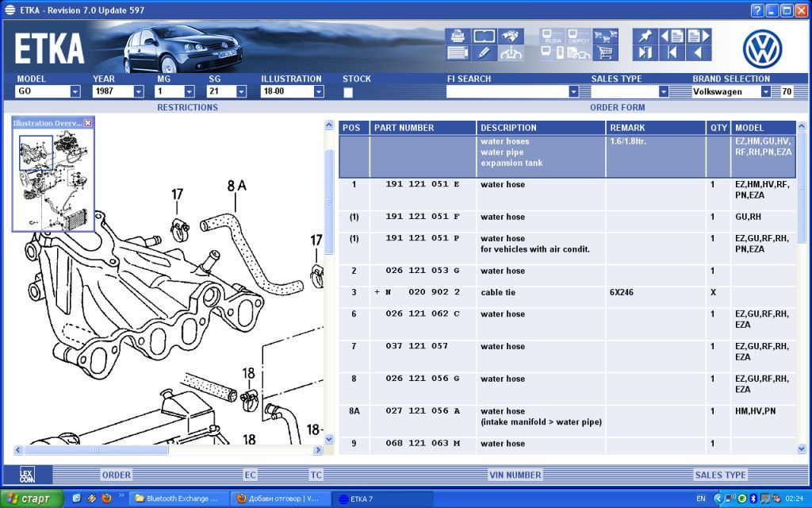Open the YEAR dropdown list

point(139,92)
